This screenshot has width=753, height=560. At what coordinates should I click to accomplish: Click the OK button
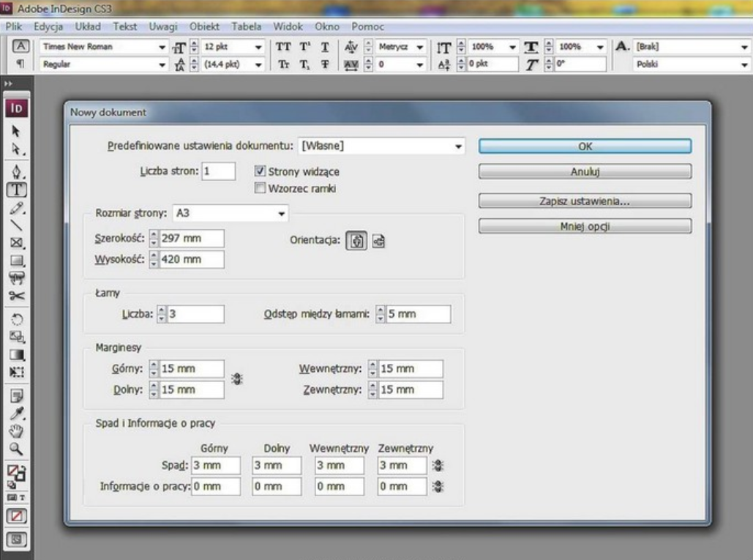tap(585, 146)
